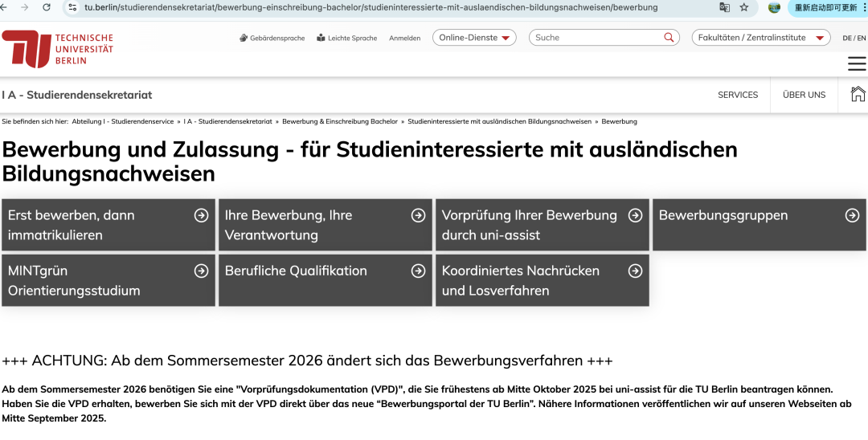The width and height of the screenshot is (868, 440).
Task: Open Vorprüfung durch uni-assist tile
Action: pos(542,225)
